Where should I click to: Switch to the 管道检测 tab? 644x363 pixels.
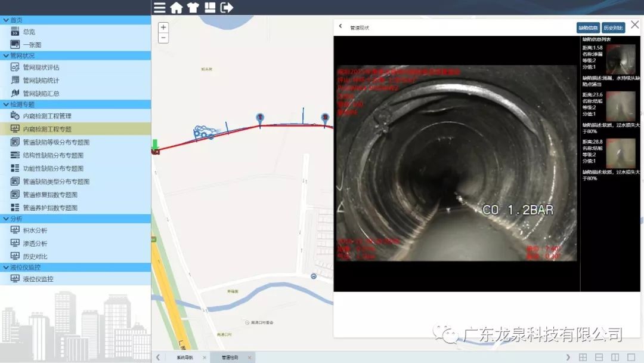[230, 358]
